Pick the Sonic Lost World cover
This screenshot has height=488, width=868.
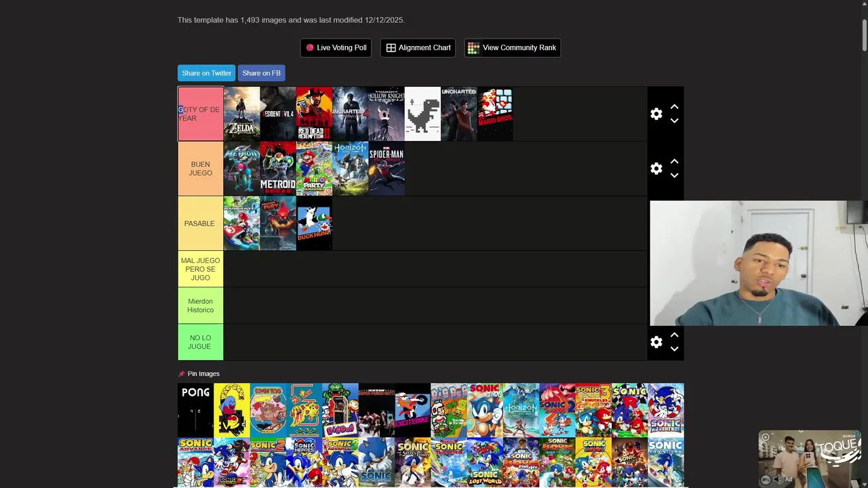[485, 462]
